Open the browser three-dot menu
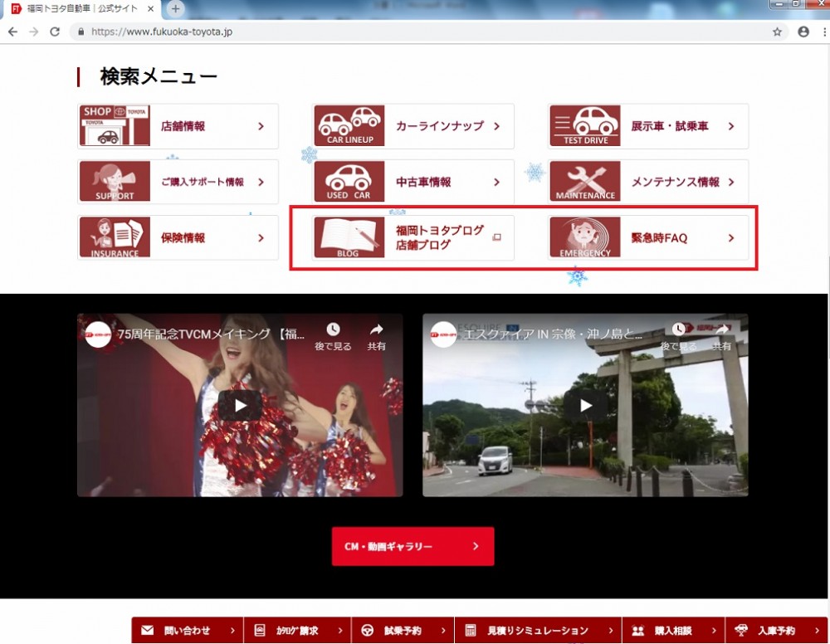 [824, 32]
